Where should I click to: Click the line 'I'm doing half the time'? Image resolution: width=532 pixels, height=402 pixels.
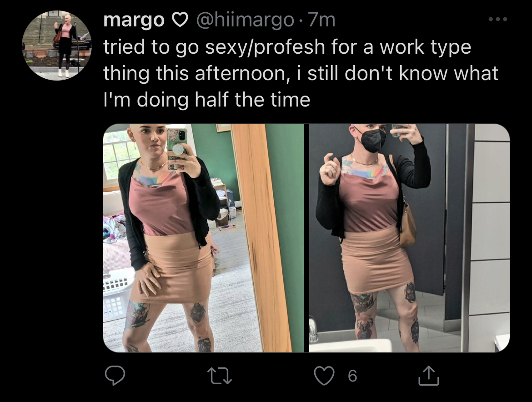coord(206,100)
